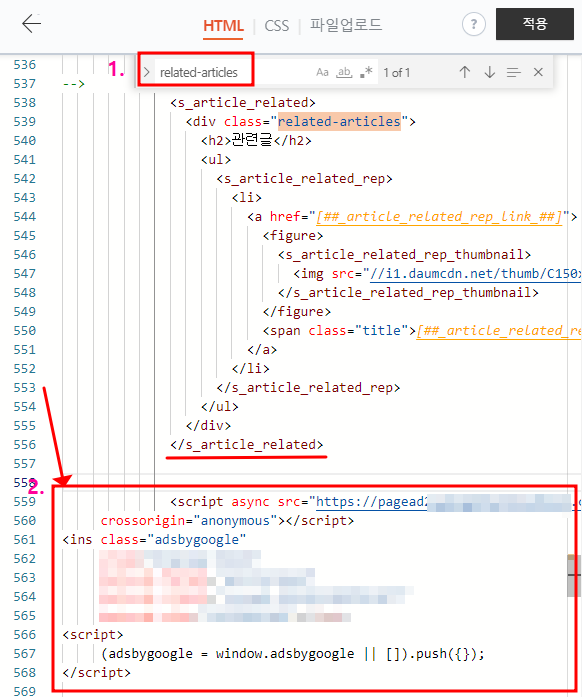The image size is (582, 697).
Task: Click the closing </ul> tag
Action: click(220, 407)
